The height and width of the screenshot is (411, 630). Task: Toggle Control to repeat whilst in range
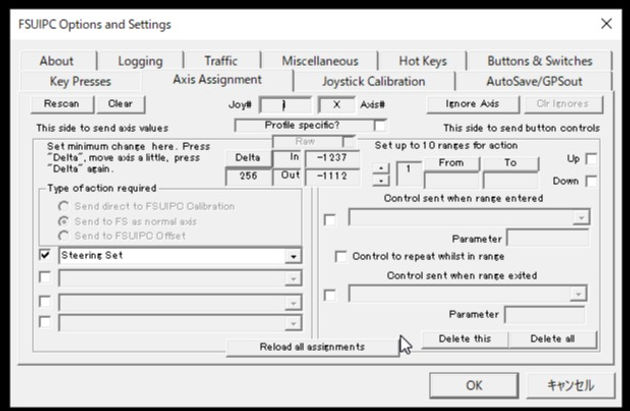[x=341, y=256]
